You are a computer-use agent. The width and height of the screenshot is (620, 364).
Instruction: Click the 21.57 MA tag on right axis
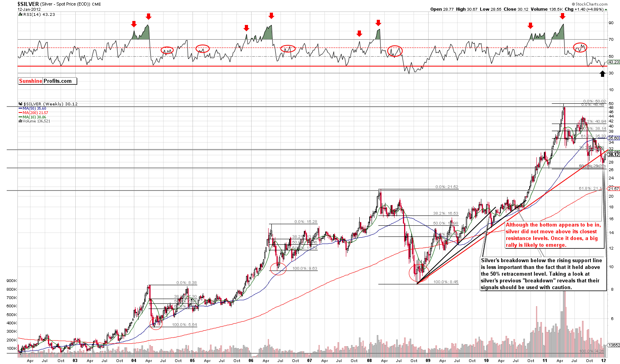[614, 189]
